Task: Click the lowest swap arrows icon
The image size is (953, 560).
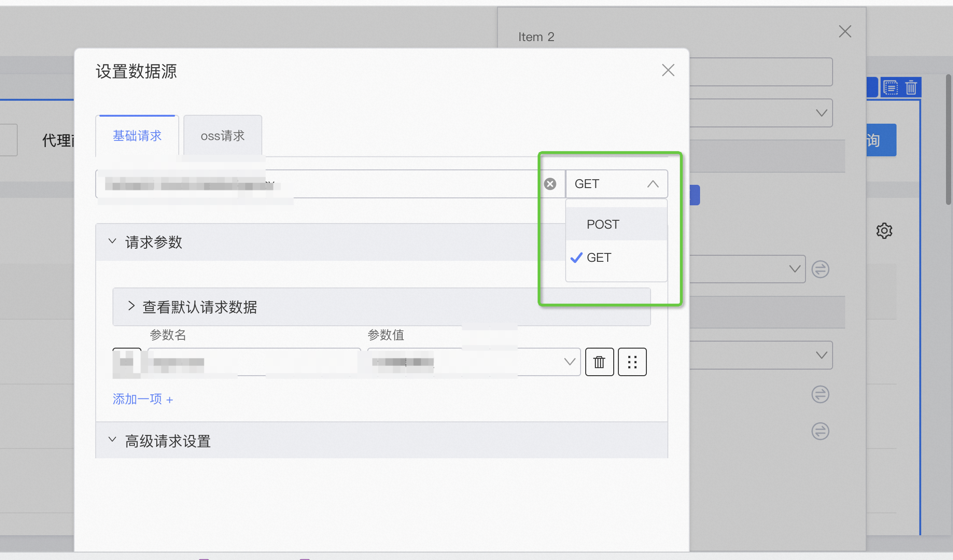Action: click(x=820, y=431)
